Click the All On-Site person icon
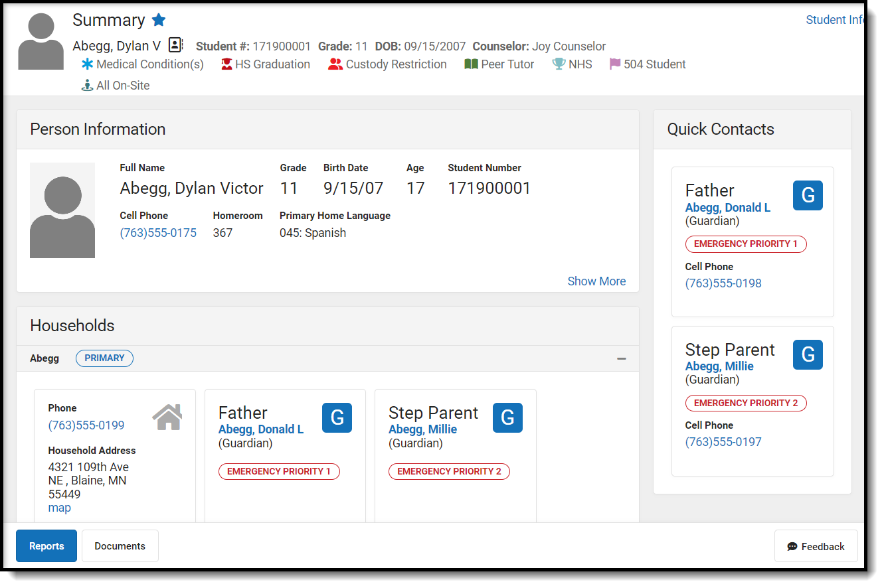Image resolution: width=884 pixels, height=588 pixels. click(87, 86)
